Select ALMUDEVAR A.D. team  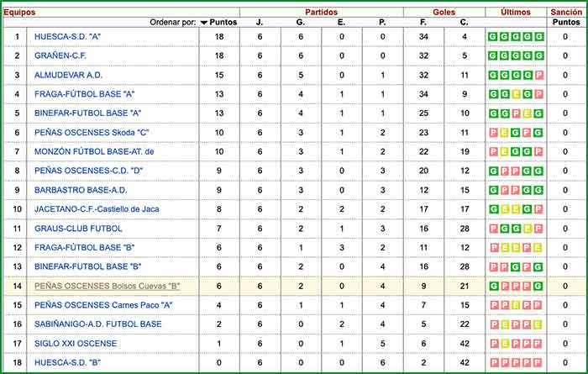pos(69,75)
